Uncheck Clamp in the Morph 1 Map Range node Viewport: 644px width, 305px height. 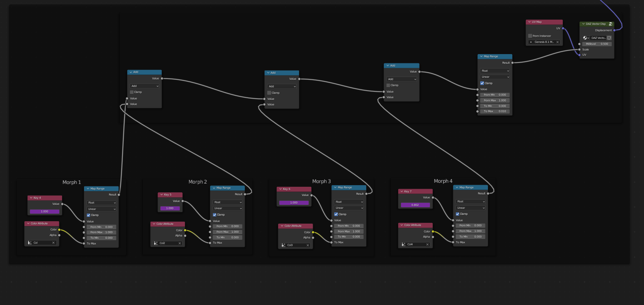click(88, 215)
